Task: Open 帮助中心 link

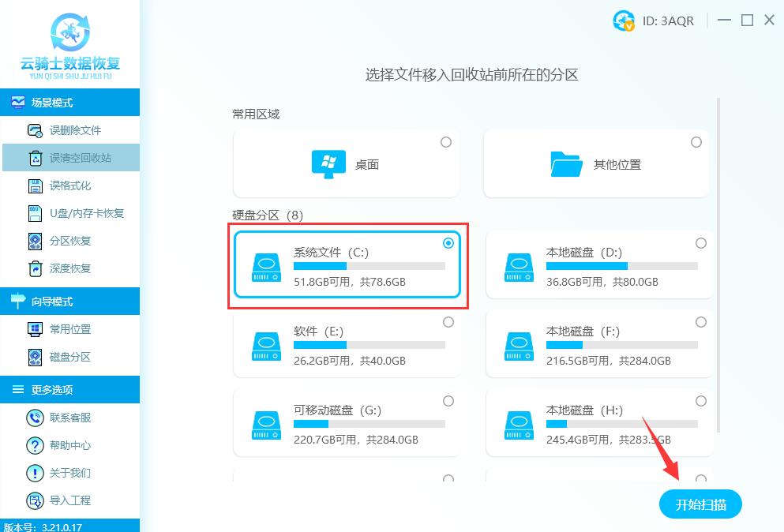Action: (x=70, y=445)
